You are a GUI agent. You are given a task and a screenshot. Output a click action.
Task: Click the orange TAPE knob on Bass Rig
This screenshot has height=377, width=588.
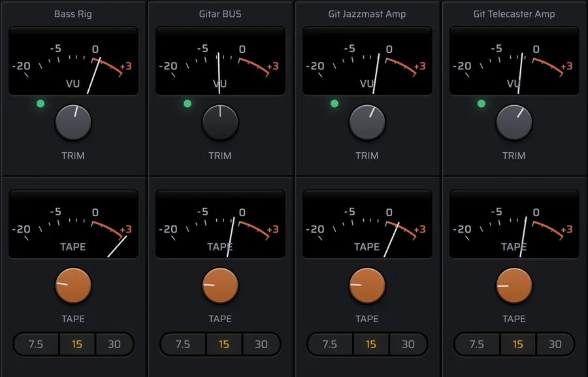click(73, 286)
